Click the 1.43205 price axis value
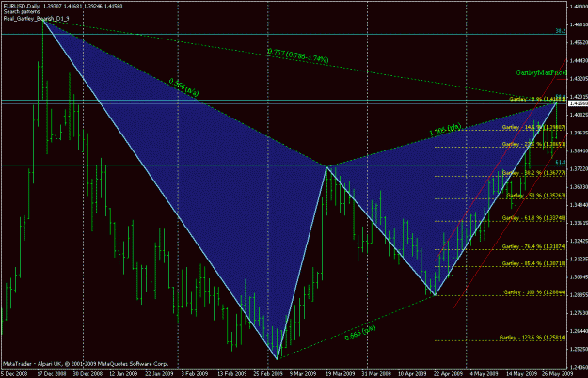Image resolution: width=588 pixels, height=378 pixels. coord(579,79)
